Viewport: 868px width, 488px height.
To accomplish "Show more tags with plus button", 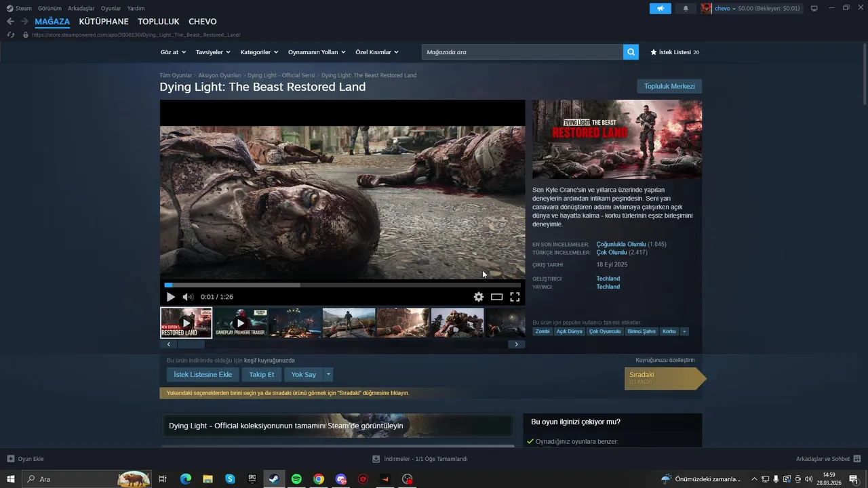I will 684,331.
